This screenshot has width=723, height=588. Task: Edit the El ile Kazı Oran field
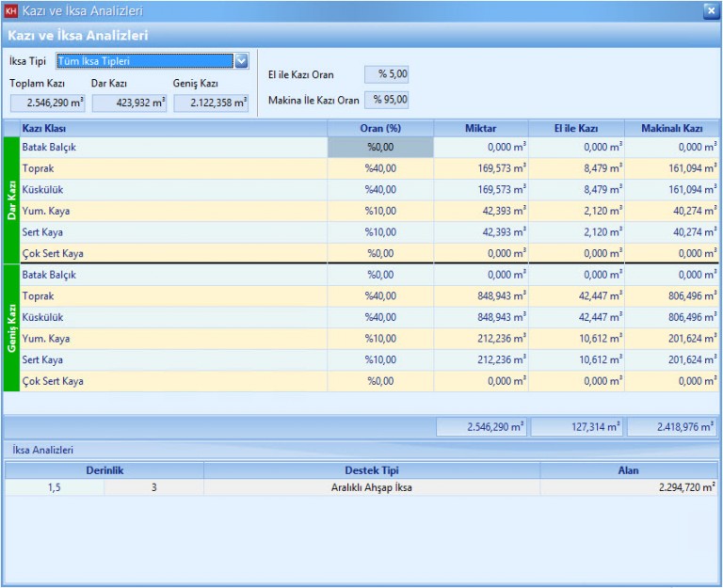[x=386, y=74]
